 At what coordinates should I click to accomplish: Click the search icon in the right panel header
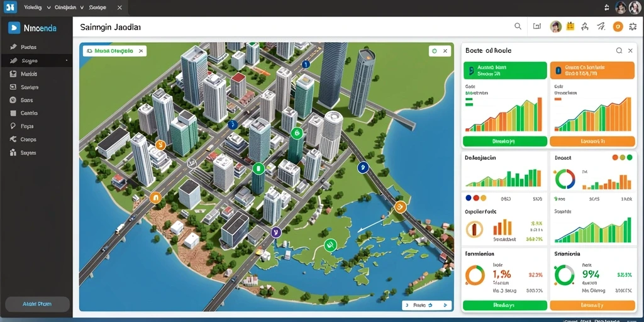pos(619,50)
